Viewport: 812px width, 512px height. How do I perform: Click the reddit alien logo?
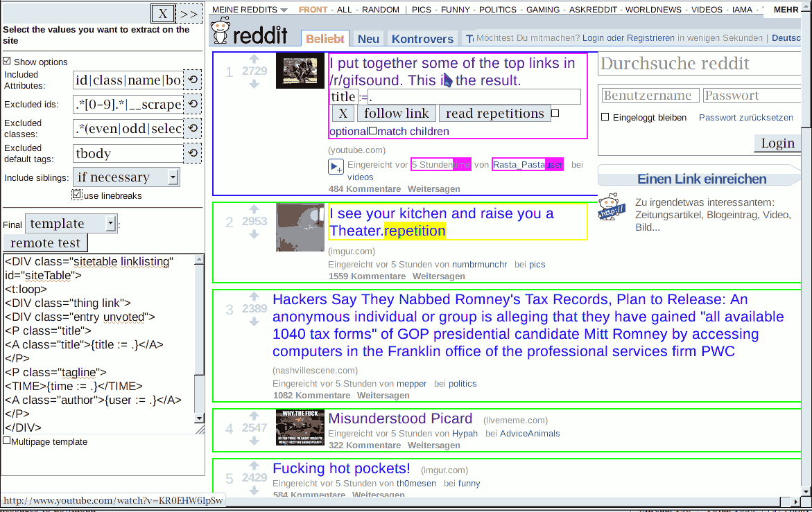tap(220, 30)
